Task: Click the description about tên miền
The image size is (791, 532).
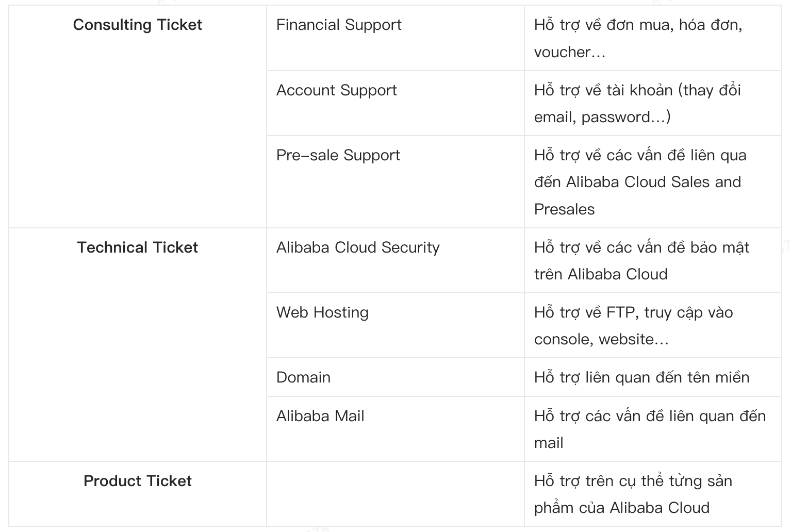Action: click(x=641, y=377)
